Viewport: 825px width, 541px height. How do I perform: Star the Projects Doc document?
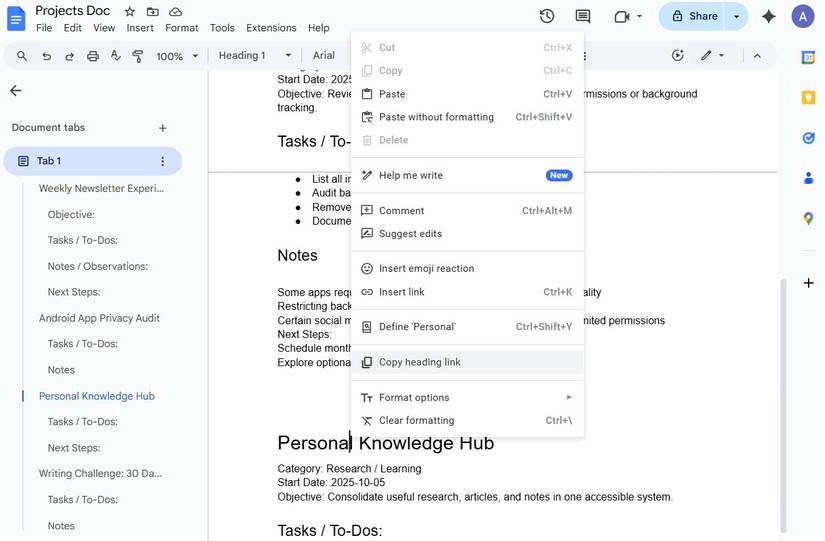pos(130,11)
